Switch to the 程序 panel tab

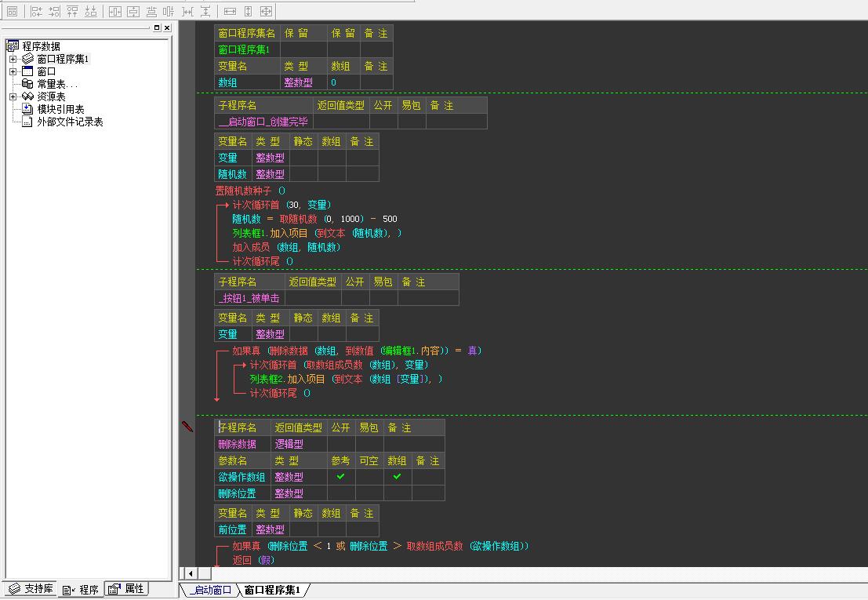click(x=81, y=590)
